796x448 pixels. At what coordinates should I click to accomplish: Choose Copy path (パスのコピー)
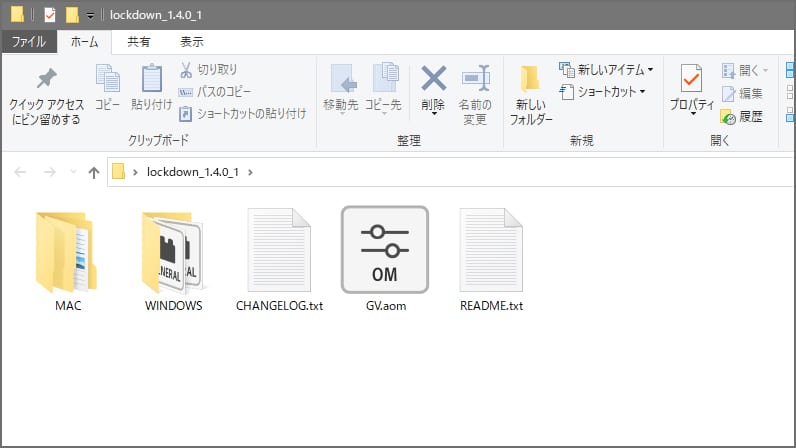coord(215,92)
